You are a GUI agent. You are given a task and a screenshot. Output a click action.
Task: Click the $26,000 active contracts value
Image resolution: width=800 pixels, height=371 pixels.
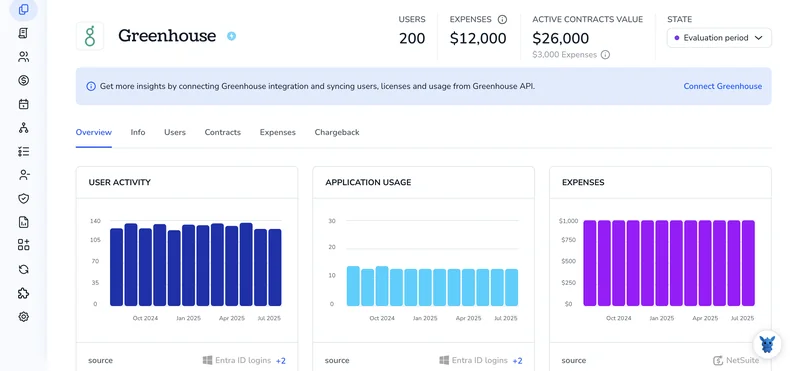560,38
